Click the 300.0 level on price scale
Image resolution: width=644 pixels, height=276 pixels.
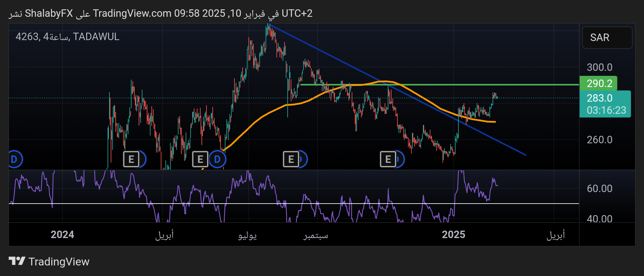click(x=599, y=67)
